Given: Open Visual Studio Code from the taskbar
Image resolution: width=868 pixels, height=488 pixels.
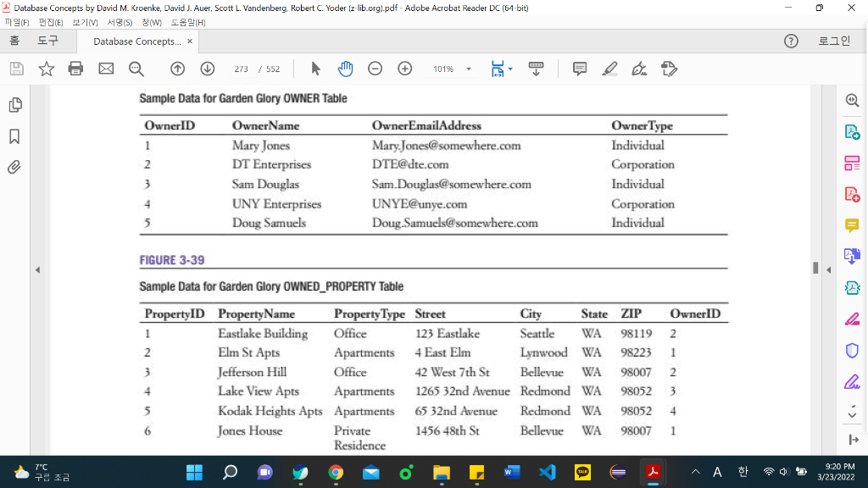Looking at the screenshot, I should click(548, 473).
